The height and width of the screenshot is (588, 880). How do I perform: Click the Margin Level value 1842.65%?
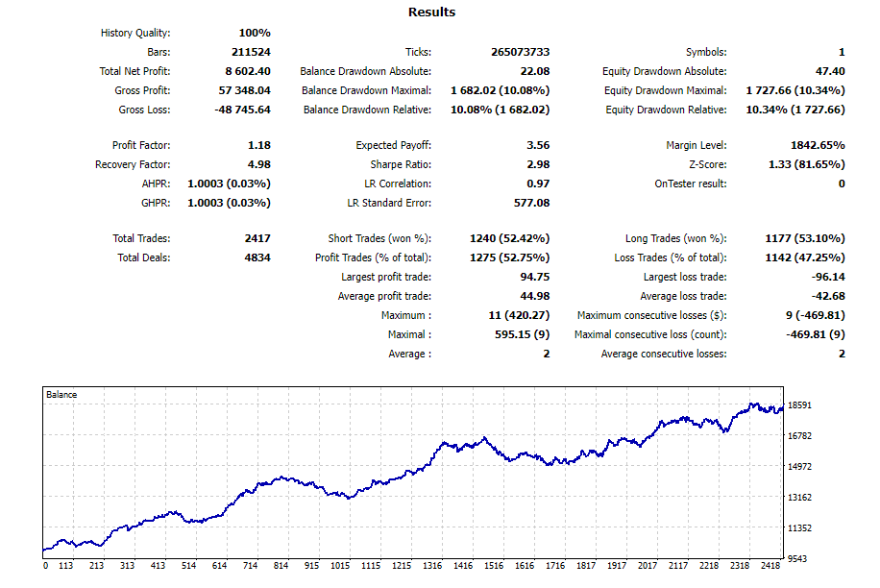coord(812,145)
